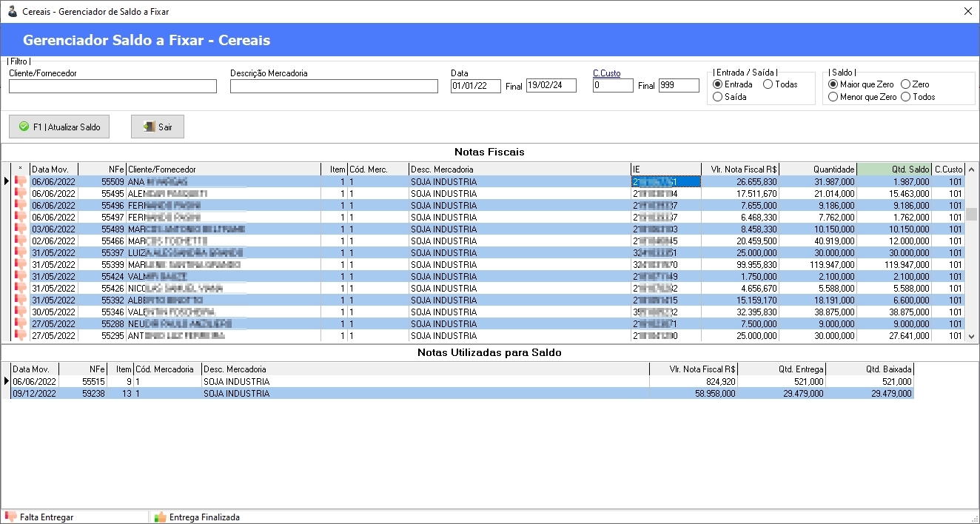Screen dimensions: 980x524
Task: Click the Entrega Finalizada legend thumbs-up icon
Action: pos(160,517)
